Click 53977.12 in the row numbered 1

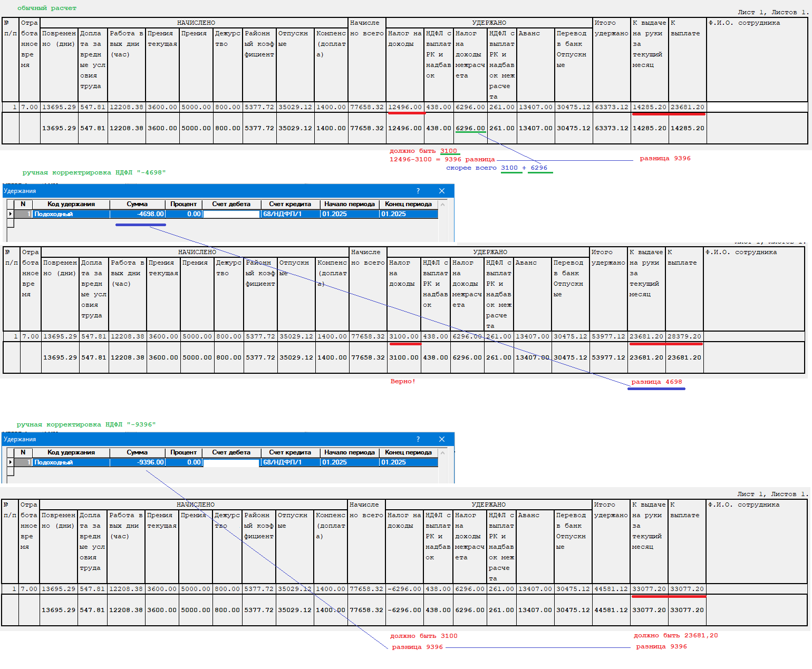[x=608, y=336]
